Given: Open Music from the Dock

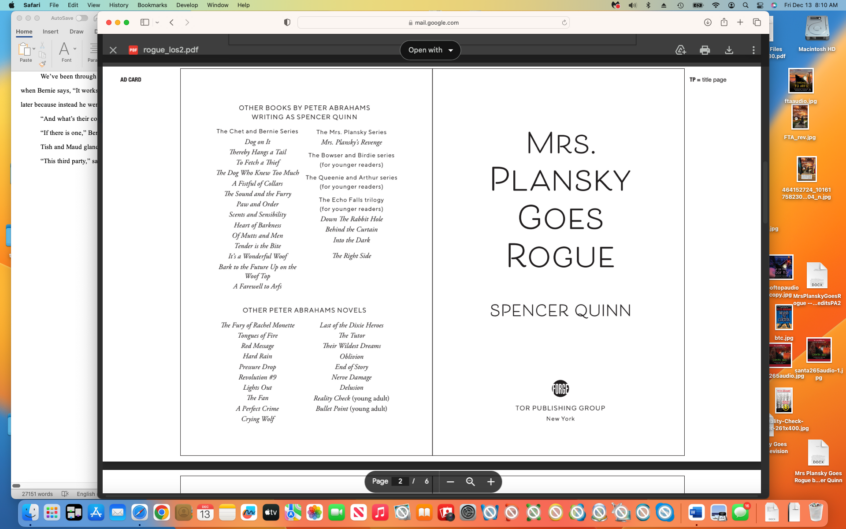Looking at the screenshot, I should coord(380,512).
